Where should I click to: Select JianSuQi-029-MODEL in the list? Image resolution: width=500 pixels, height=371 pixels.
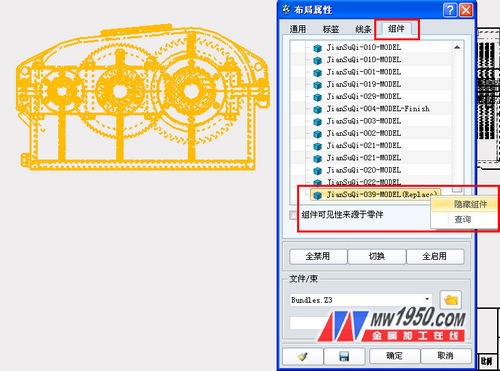(x=364, y=97)
